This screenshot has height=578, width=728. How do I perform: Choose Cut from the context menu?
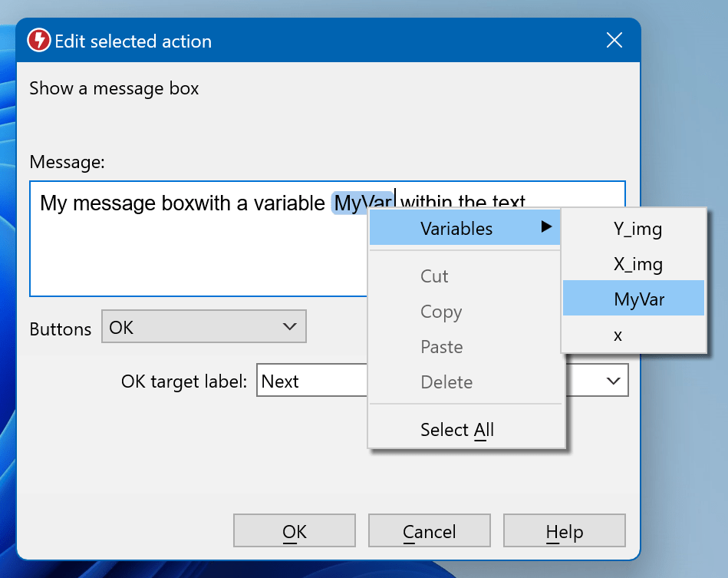point(434,276)
